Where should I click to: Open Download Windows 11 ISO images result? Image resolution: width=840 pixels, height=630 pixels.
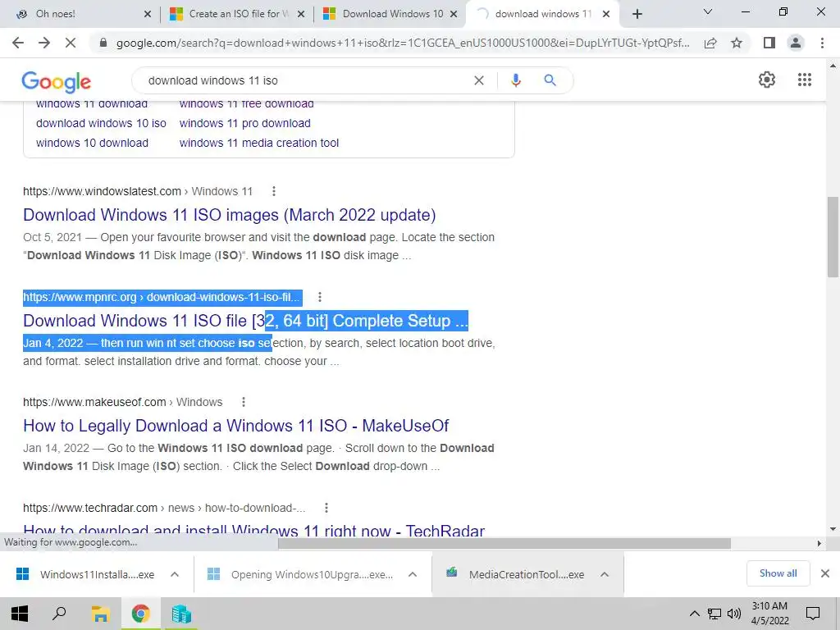[x=230, y=215]
